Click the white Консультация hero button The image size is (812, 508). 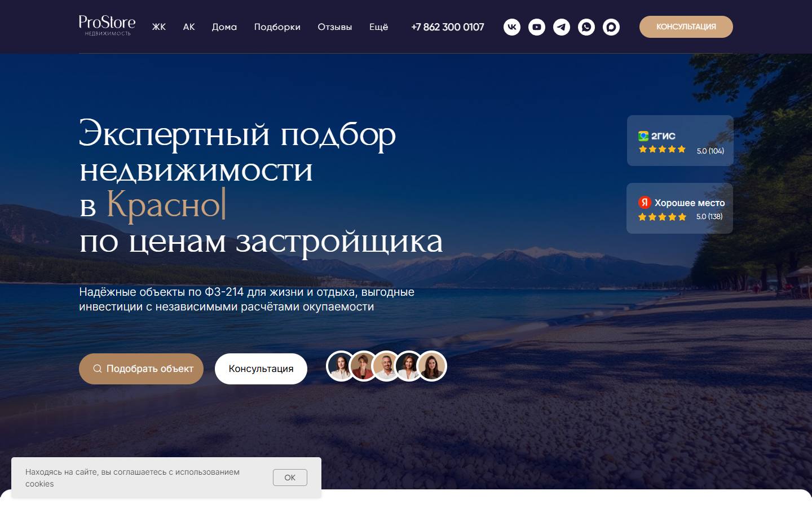[261, 369]
